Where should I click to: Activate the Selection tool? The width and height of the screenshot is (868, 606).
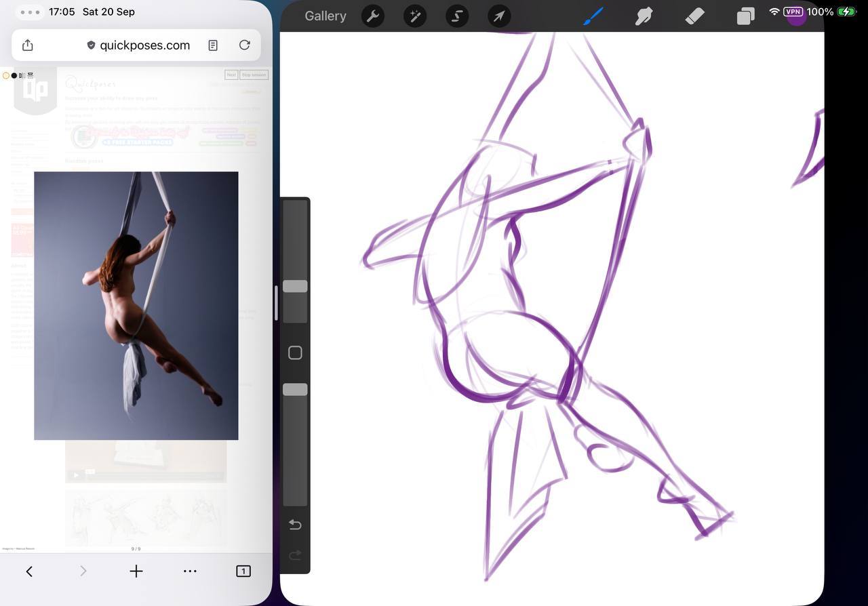[457, 16]
